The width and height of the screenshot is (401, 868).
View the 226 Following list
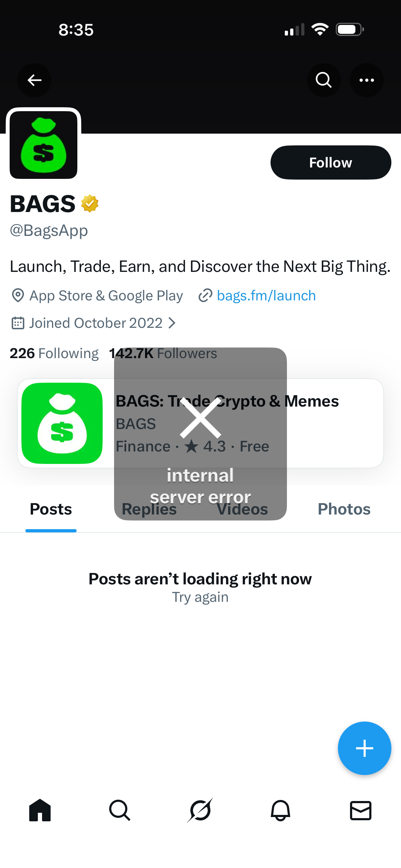pos(54,353)
